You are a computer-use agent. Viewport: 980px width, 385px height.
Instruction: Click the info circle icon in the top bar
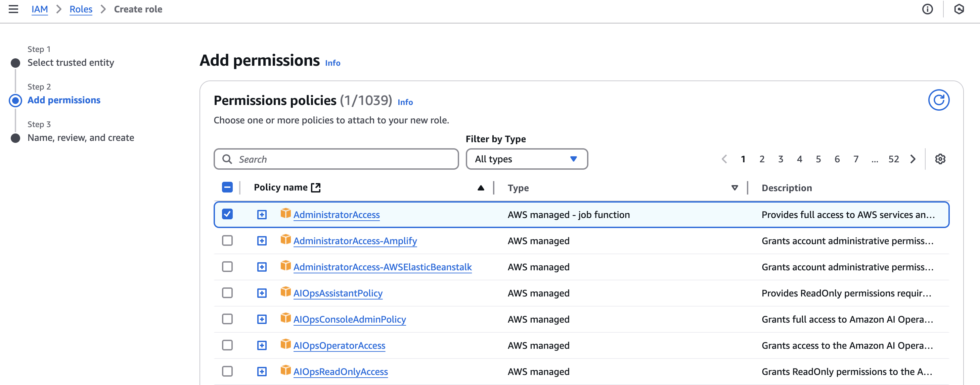[x=928, y=9]
